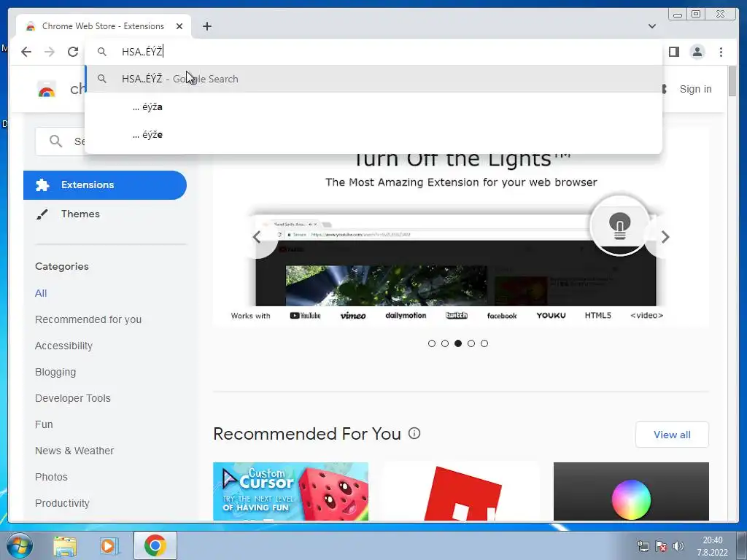This screenshot has width=747, height=560.
Task: Toggle the browser side panel icon
Action: tap(673, 52)
